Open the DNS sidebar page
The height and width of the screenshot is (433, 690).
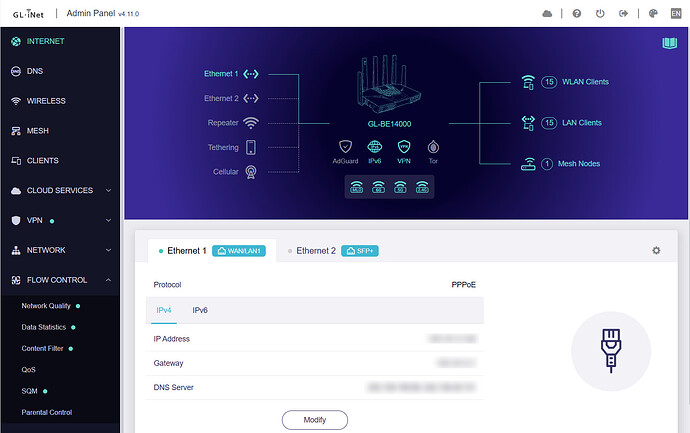point(60,71)
